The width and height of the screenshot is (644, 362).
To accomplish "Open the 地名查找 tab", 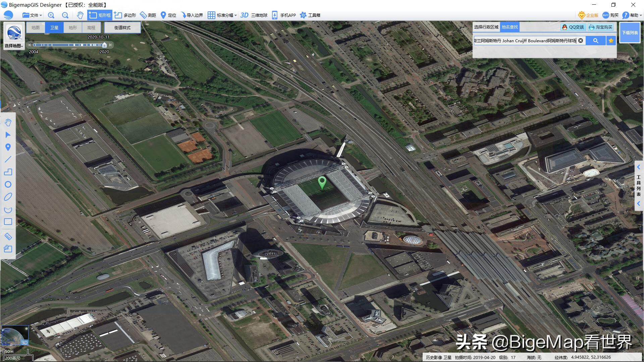I will tap(509, 27).
